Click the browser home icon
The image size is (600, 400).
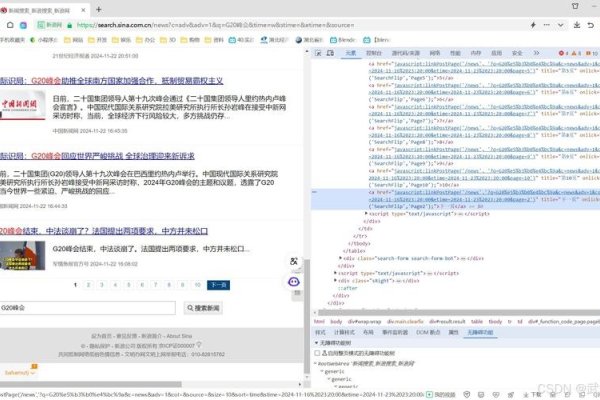click(x=10, y=25)
